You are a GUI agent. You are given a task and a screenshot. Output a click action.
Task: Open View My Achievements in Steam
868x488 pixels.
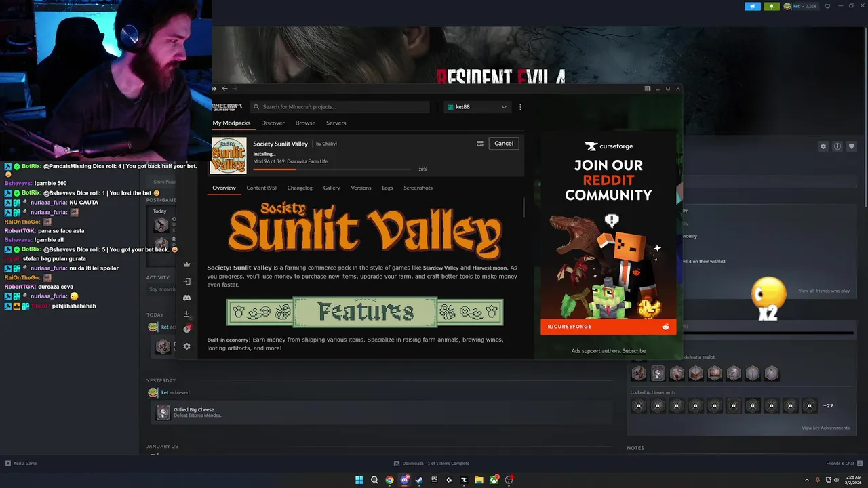tap(825, 428)
